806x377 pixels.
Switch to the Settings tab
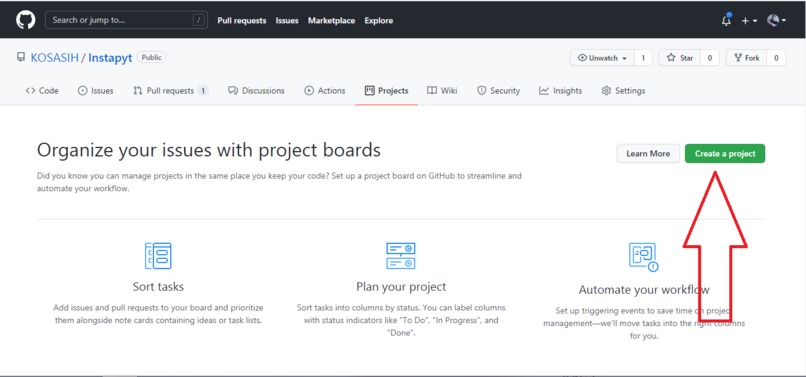tap(623, 91)
